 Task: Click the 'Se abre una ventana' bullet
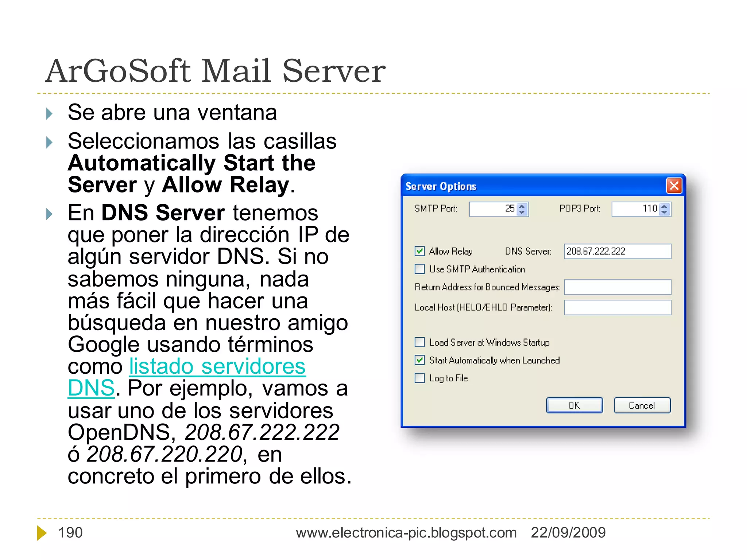point(172,112)
